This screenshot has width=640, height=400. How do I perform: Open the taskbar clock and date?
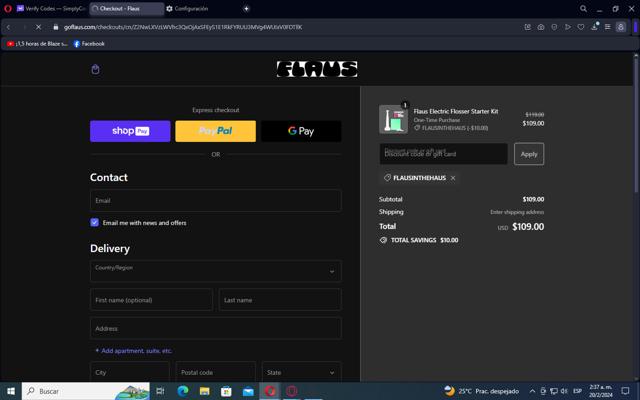(600, 391)
